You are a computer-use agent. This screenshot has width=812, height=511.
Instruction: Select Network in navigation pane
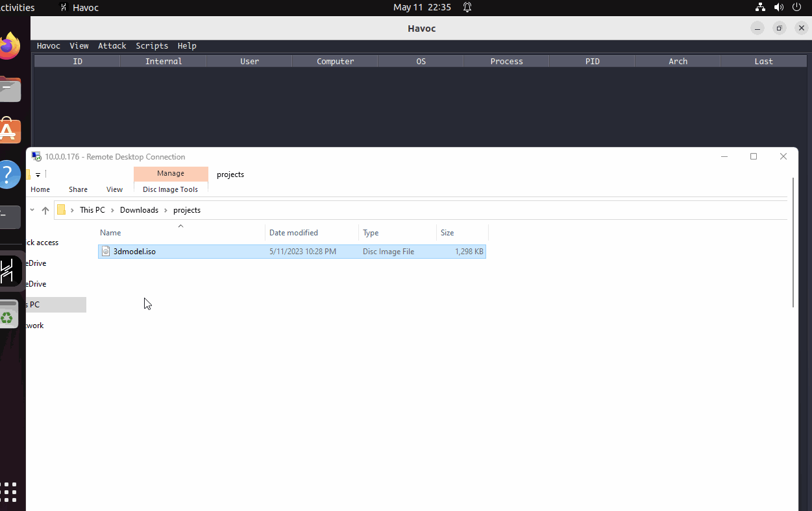pyautogui.click(x=36, y=326)
